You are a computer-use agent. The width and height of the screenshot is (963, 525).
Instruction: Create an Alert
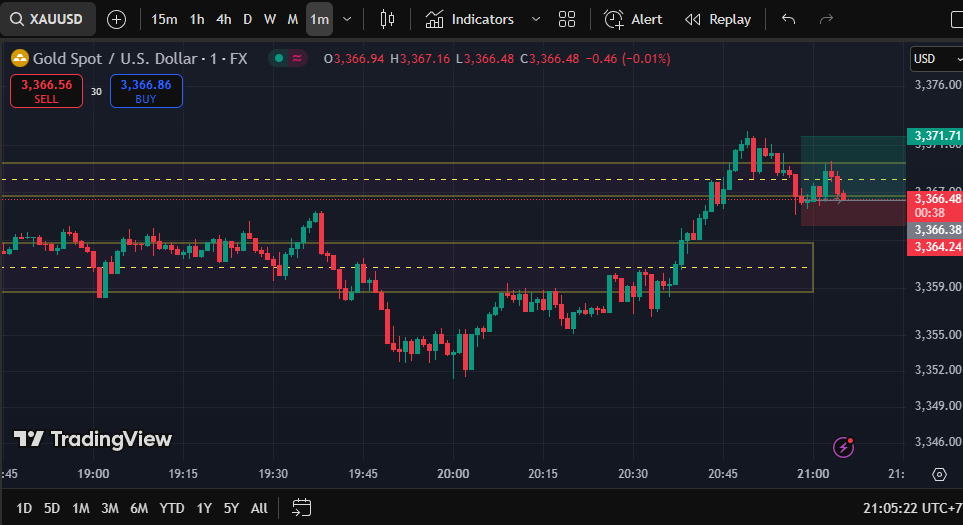(x=633, y=20)
